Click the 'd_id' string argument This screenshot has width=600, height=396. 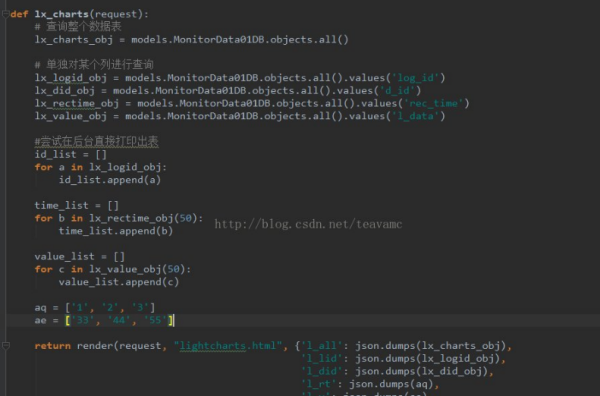pyautogui.click(x=398, y=91)
